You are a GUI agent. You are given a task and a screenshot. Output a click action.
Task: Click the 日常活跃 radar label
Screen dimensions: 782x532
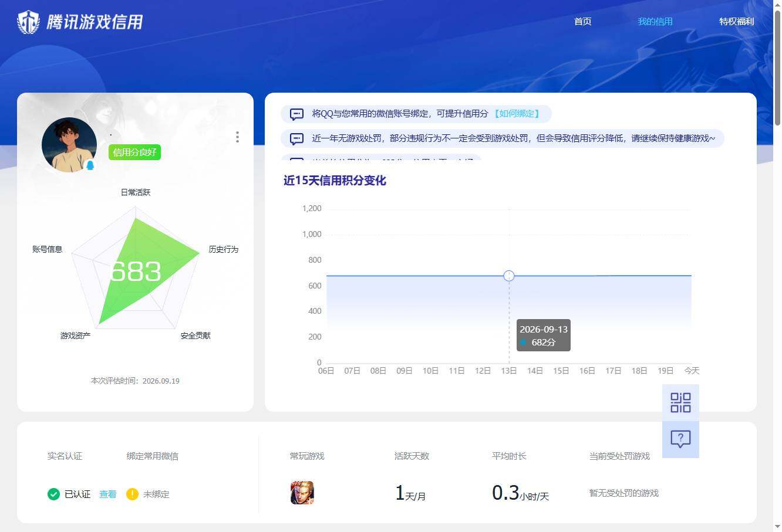click(x=136, y=192)
